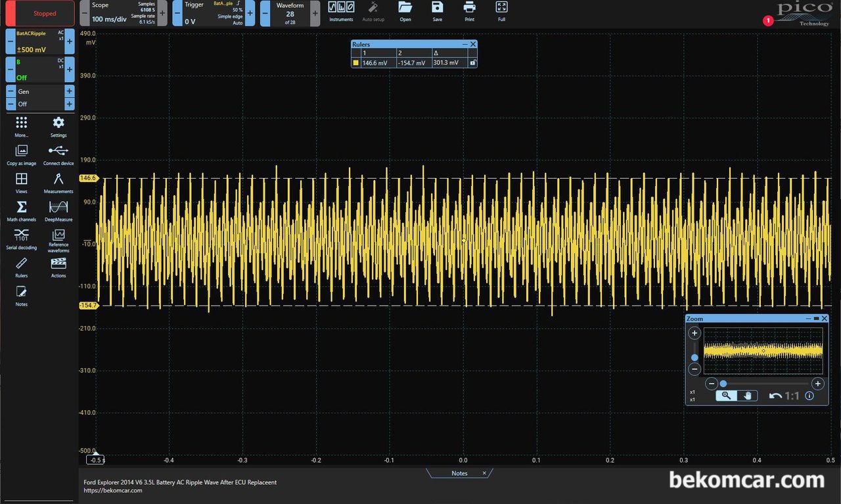Open the Rulers tool in sidebar
The image size is (841, 504).
pyautogui.click(x=22, y=267)
